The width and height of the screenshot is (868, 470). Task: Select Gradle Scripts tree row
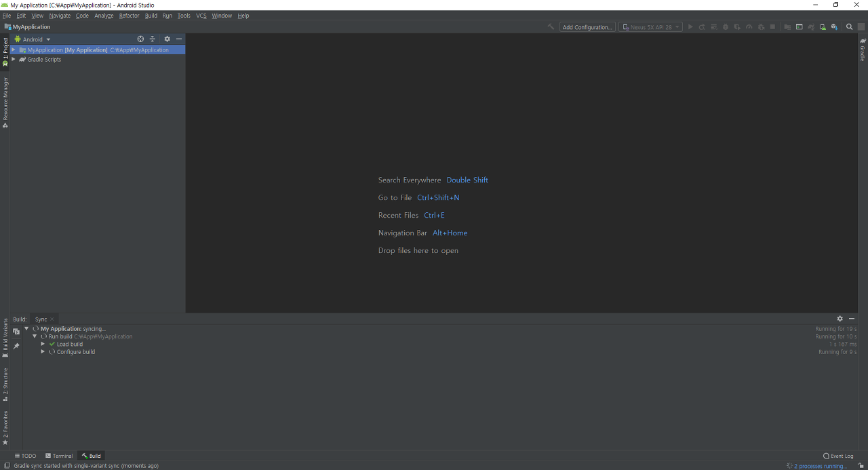click(98, 59)
